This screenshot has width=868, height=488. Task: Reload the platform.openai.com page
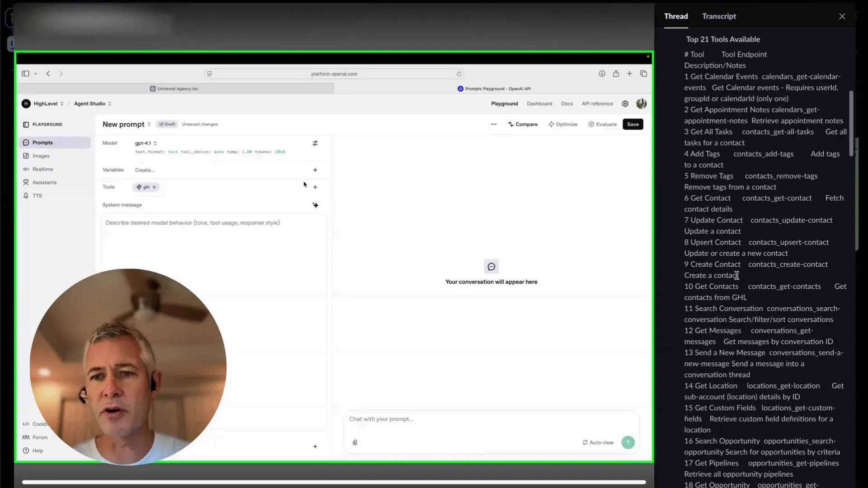point(459,74)
